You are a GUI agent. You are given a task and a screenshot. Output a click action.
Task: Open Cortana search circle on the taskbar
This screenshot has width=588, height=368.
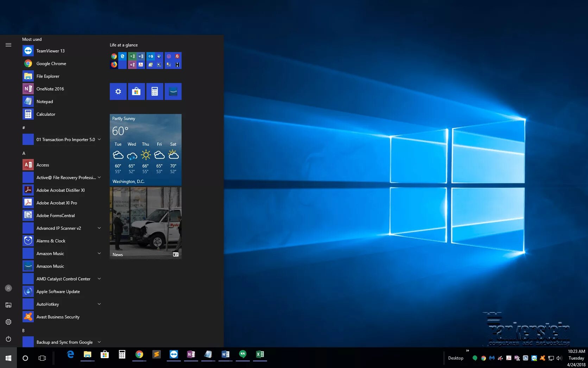[25, 358]
